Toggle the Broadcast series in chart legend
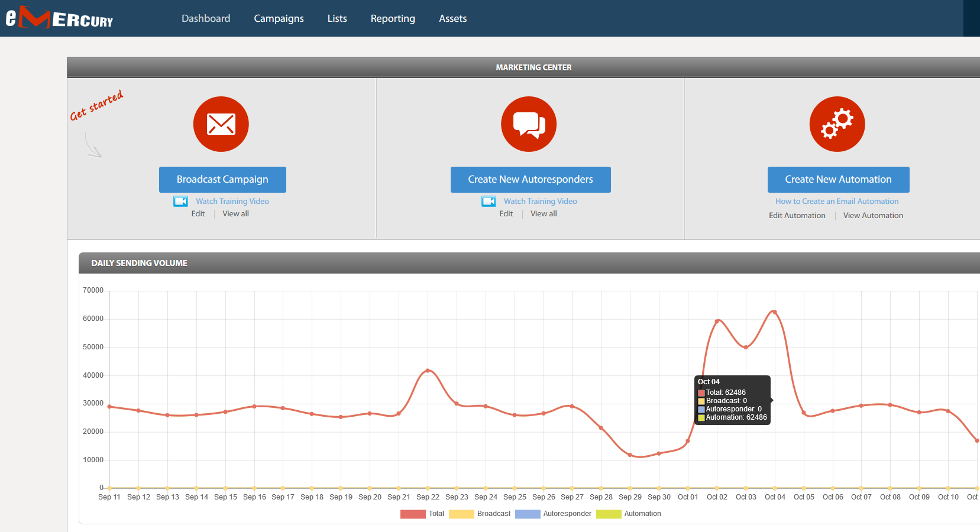Viewport: 980px width, 532px height. [x=480, y=514]
